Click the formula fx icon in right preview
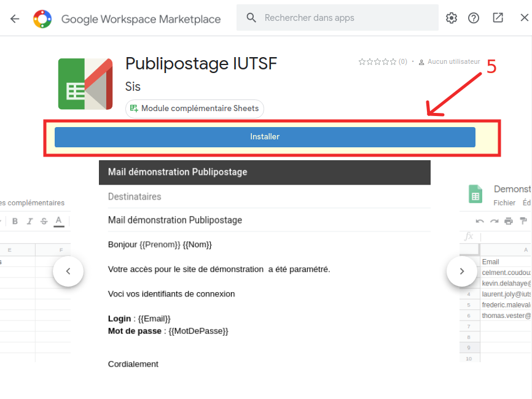 pos(469,236)
